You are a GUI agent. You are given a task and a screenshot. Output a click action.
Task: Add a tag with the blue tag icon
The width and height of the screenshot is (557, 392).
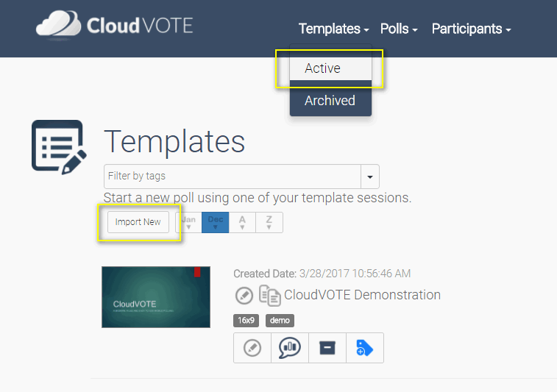point(365,348)
